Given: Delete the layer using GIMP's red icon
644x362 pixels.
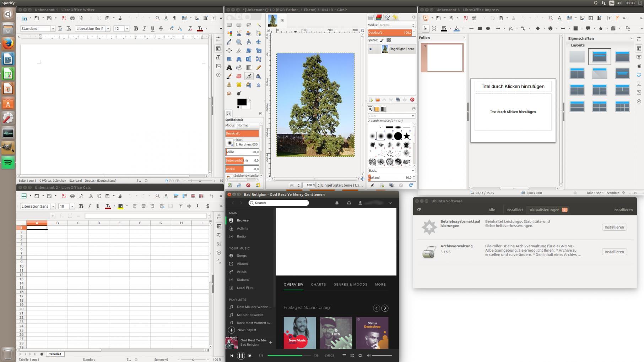Looking at the screenshot, I should point(412,100).
